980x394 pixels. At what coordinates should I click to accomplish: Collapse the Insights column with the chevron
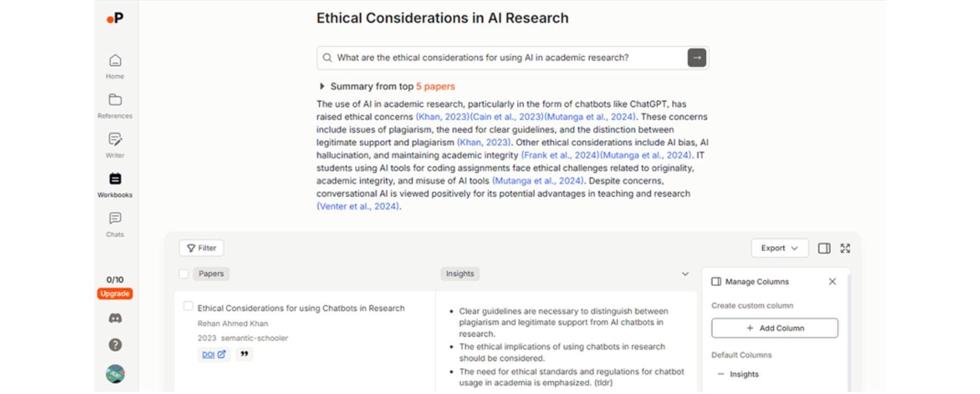[x=685, y=274]
